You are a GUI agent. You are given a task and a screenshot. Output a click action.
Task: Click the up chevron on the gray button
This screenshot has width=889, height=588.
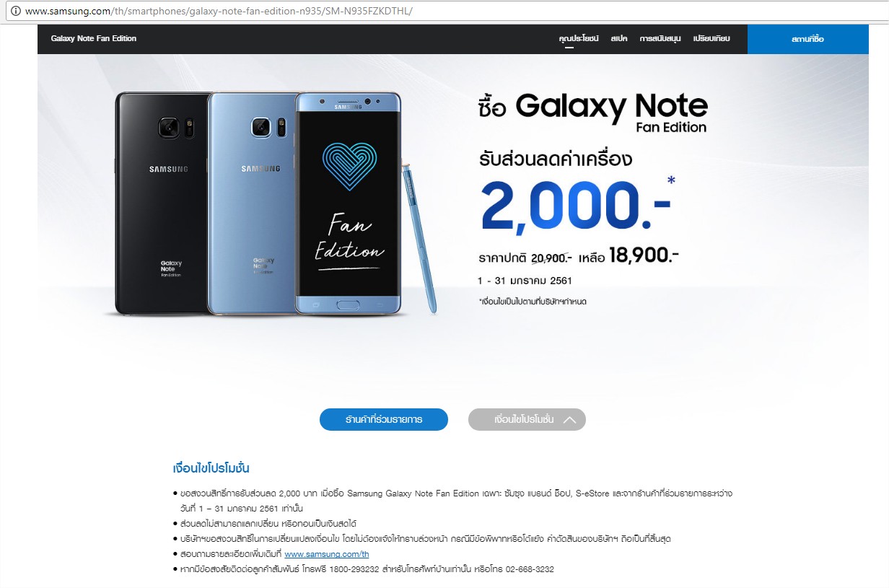(x=569, y=419)
